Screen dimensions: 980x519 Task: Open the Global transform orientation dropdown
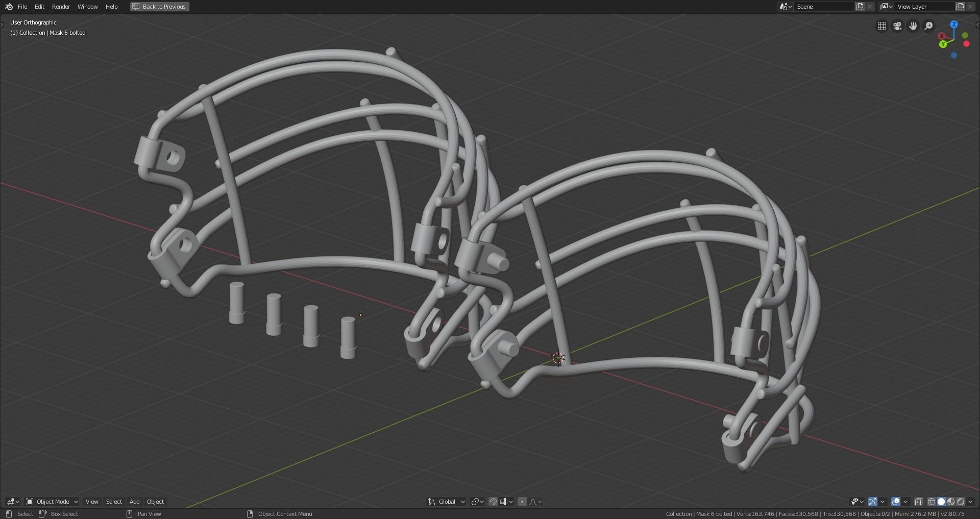[447, 502]
